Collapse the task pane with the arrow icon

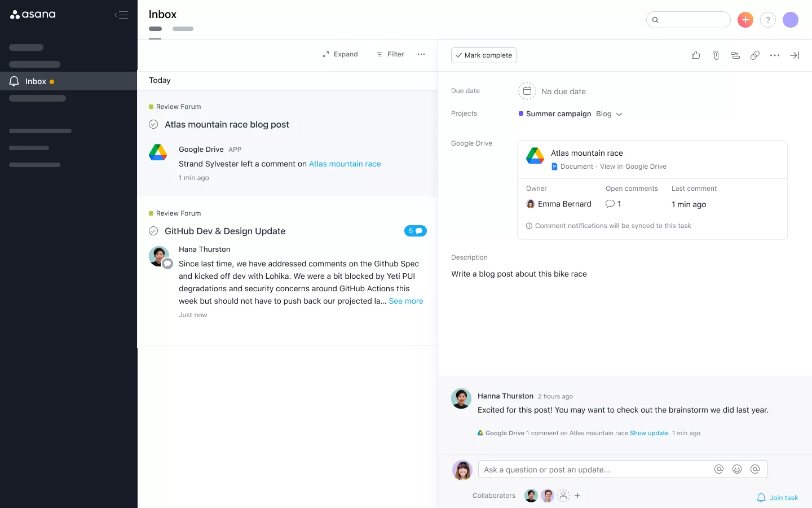pos(795,55)
